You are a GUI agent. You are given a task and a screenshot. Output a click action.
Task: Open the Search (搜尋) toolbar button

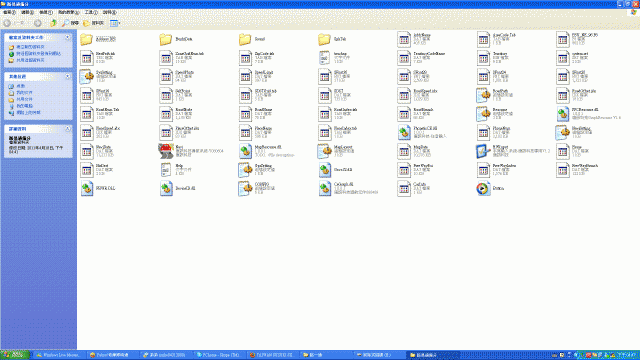pyautogui.click(x=70, y=23)
